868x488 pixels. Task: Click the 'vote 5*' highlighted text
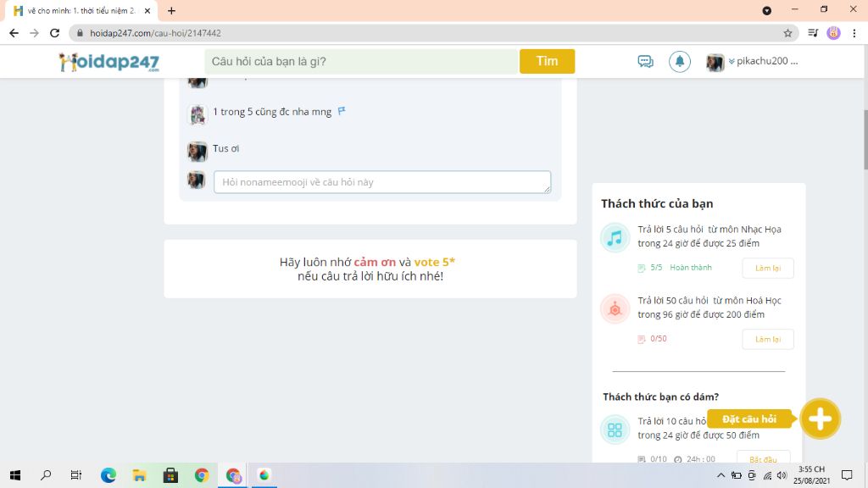tap(435, 263)
